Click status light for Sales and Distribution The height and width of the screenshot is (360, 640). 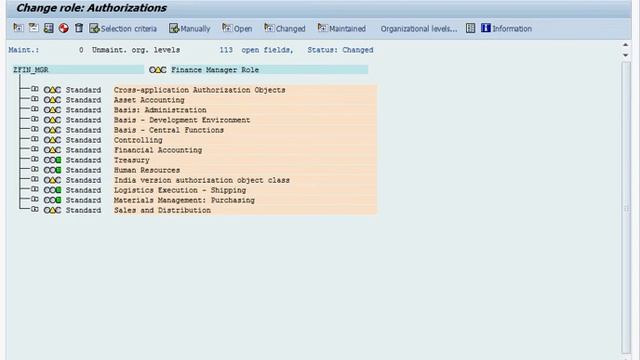tap(52, 210)
